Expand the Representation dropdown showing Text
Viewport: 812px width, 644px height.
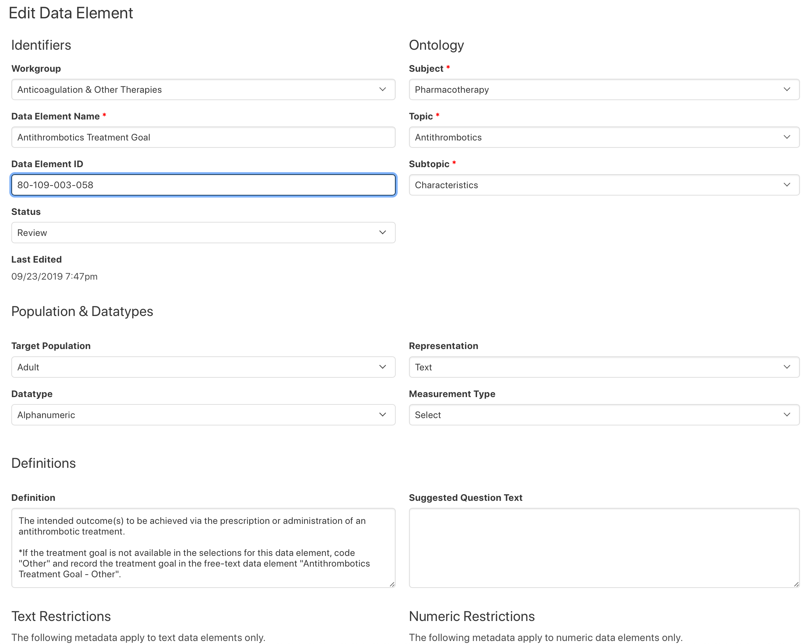[603, 367]
